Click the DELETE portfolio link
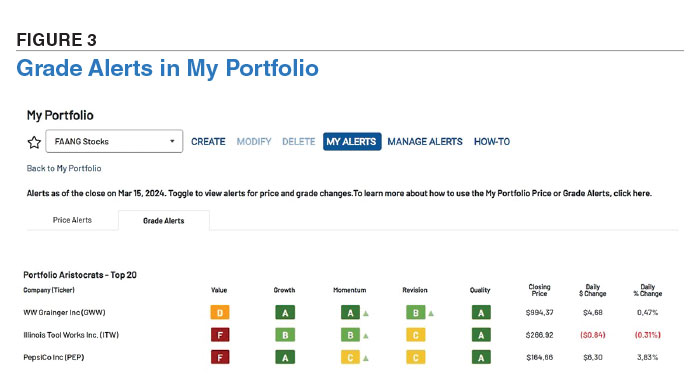The image size is (700, 388). pyautogui.click(x=299, y=142)
